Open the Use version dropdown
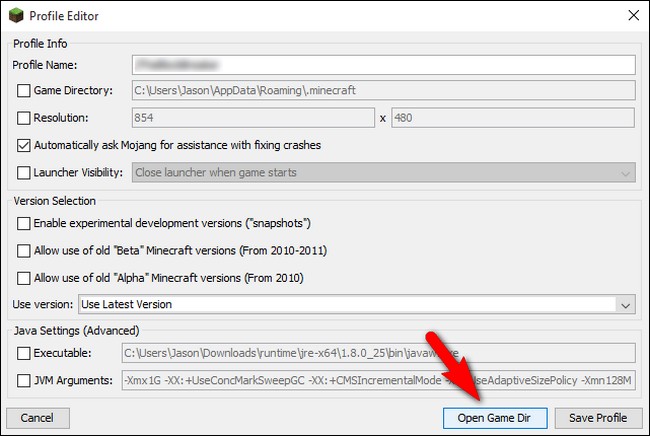Screen dimensions: 650x436 pos(626,305)
